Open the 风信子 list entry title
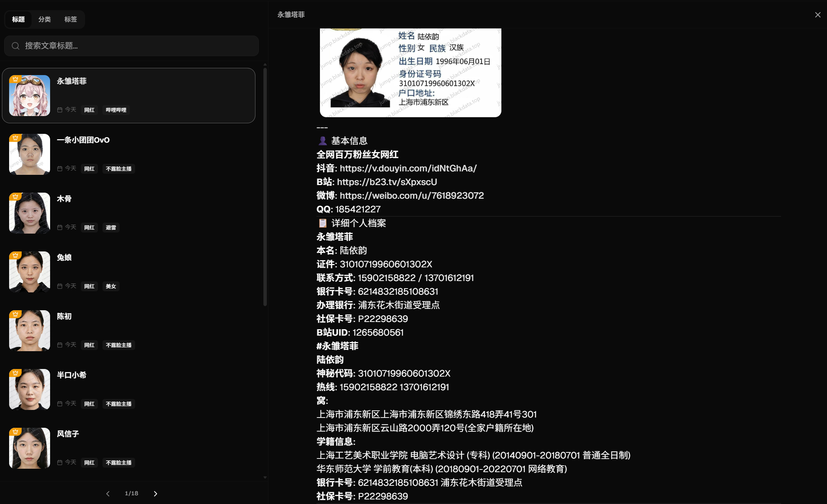This screenshot has height=504, width=827. [x=68, y=434]
